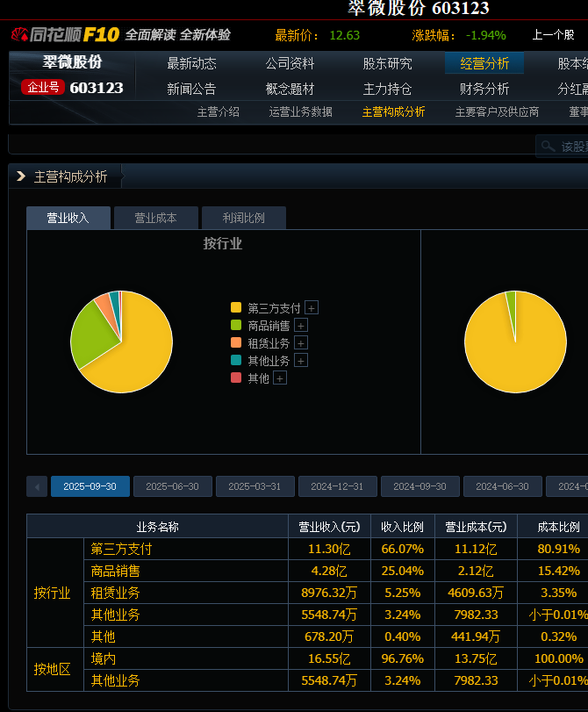Select the 2024-12-31 report date
The width and height of the screenshot is (588, 712).
click(337, 486)
